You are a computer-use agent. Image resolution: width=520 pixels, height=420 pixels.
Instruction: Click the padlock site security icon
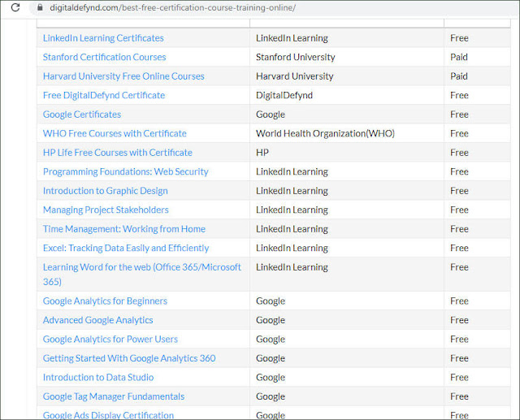(40, 7)
